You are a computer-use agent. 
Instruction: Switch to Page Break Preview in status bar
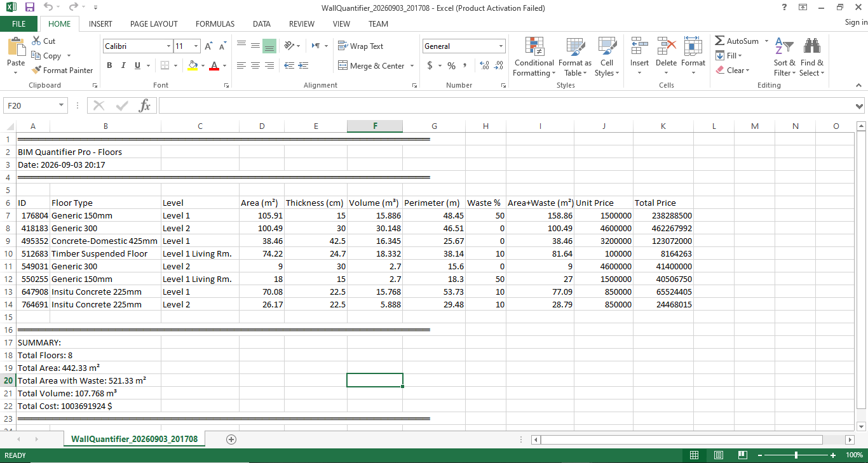(x=742, y=455)
